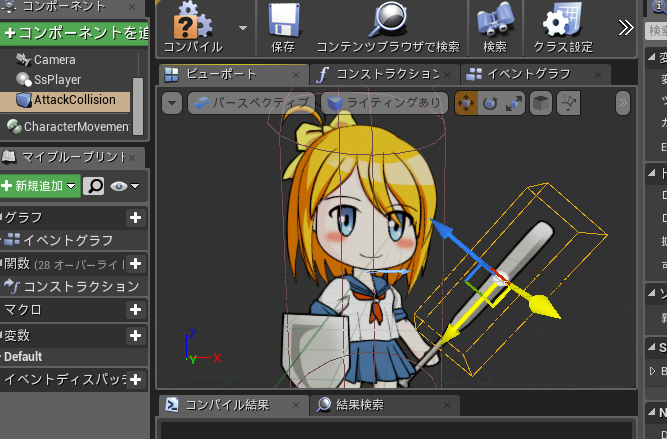This screenshot has height=439, width=667.
Task: Close the 結果検索 tab
Action: (447, 405)
